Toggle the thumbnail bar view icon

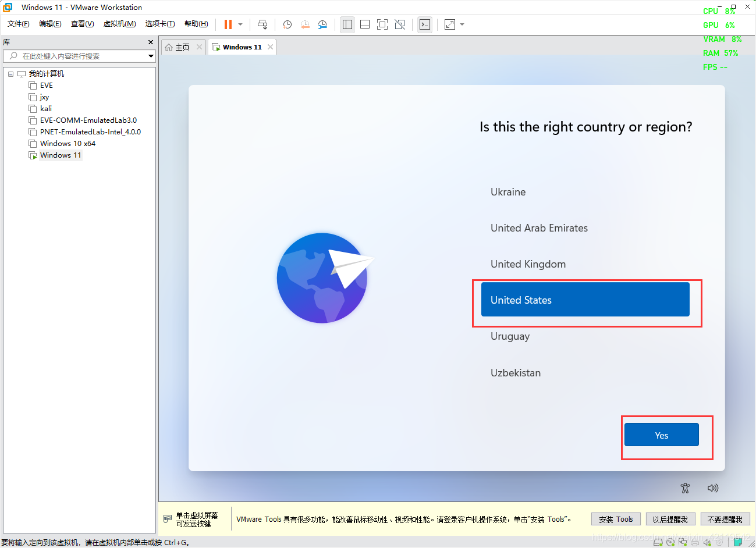coord(365,24)
